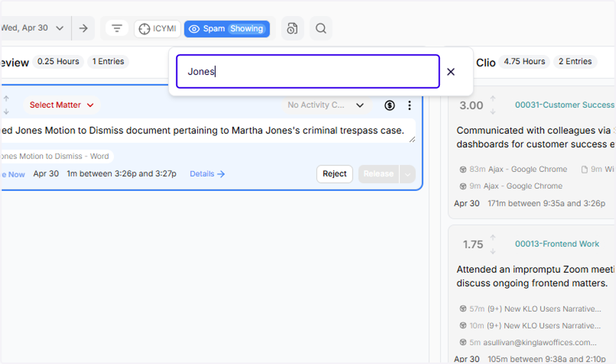Click the 0.25 Hours badge
The width and height of the screenshot is (616, 364).
(x=58, y=62)
